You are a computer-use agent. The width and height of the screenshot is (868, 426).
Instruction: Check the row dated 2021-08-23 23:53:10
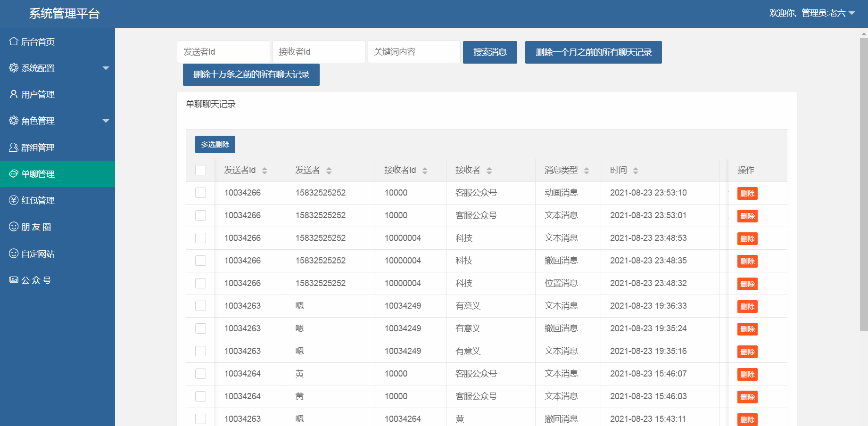point(201,193)
